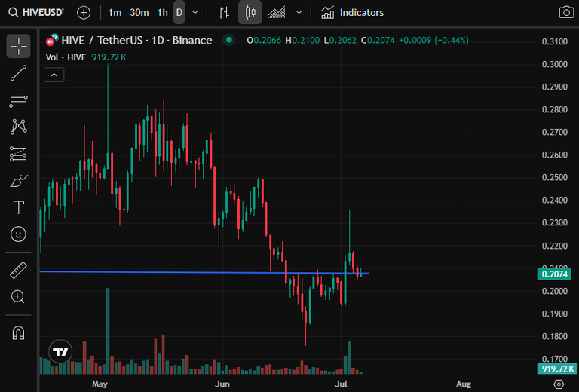The image size is (579, 392).
Task: Select the crosshair cursor tool
Action: [x=18, y=46]
